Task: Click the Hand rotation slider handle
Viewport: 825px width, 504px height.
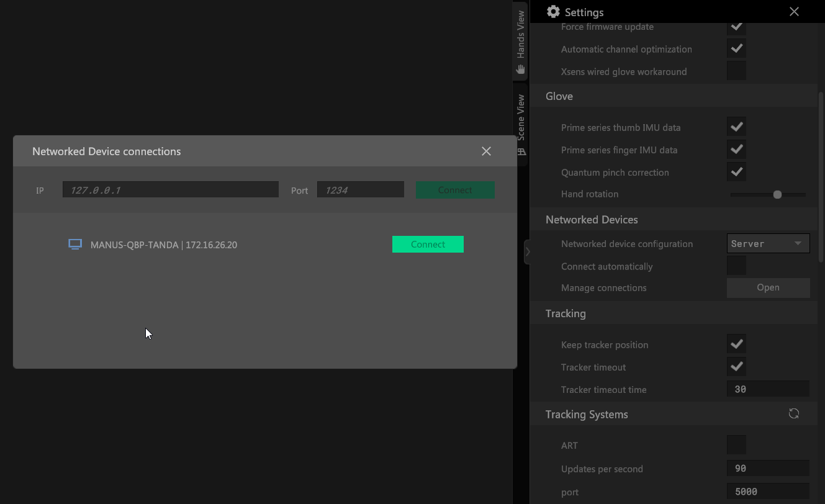Action: click(x=777, y=195)
